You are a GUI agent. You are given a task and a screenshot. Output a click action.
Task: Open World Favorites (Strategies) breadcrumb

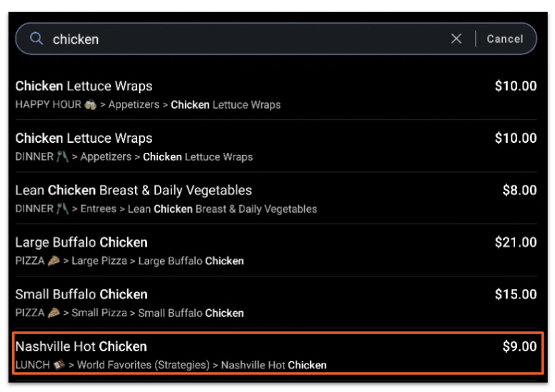pos(144,366)
